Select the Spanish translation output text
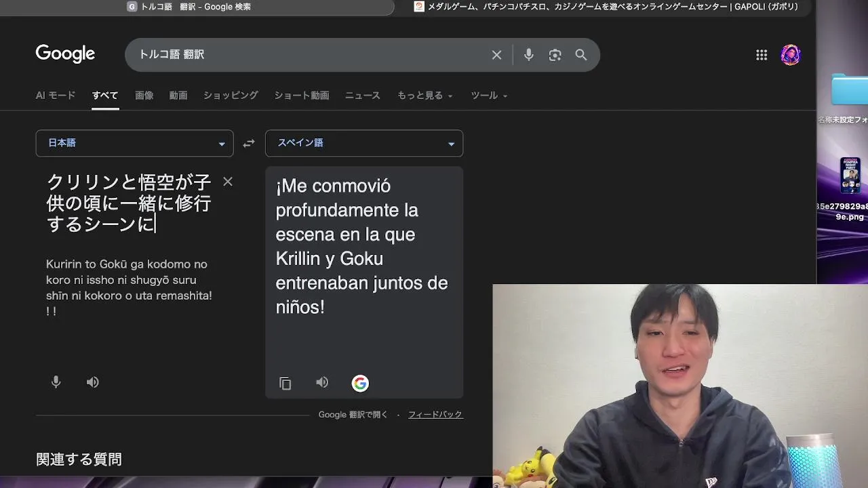The width and height of the screenshot is (868, 488). (361, 246)
